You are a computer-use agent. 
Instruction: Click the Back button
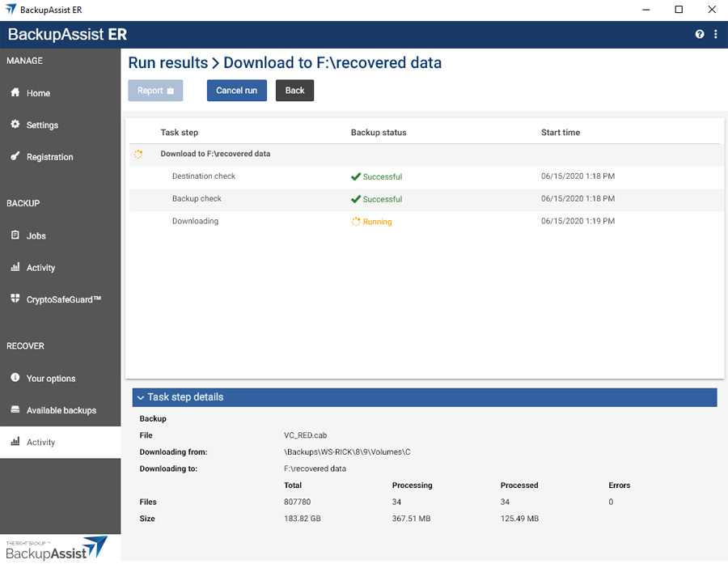point(294,90)
